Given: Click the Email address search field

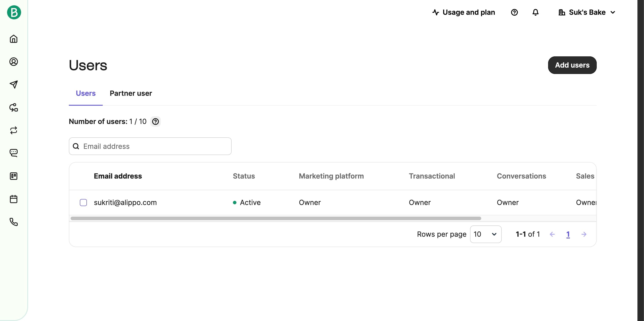Looking at the screenshot, I should coord(150,146).
